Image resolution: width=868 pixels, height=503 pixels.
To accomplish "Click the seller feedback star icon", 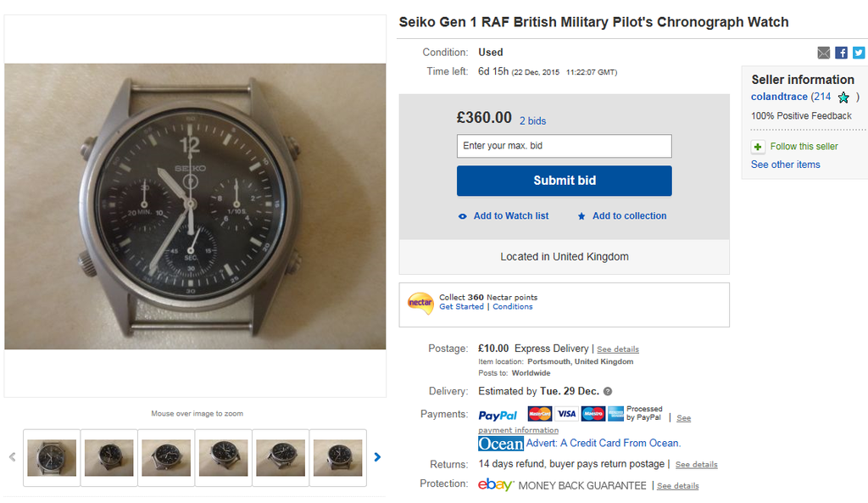I will (x=843, y=98).
